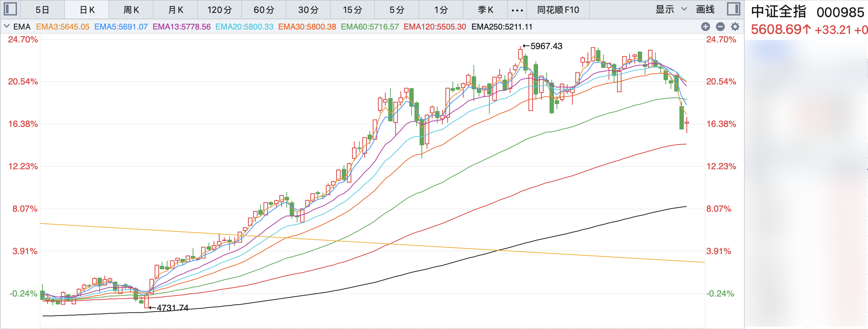Viewport: 868px width, 329px height.
Task: Select the 60分 timeframe
Action: pos(264,10)
